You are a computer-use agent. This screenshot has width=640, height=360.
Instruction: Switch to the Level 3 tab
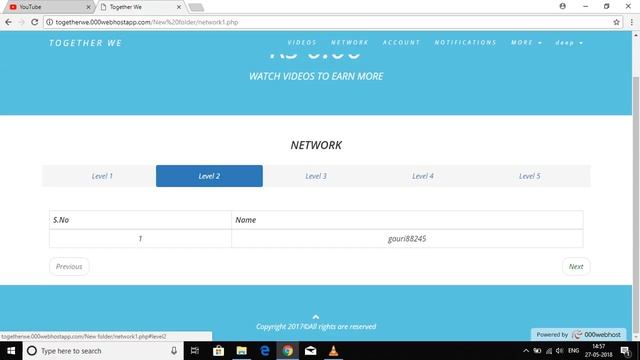[316, 176]
